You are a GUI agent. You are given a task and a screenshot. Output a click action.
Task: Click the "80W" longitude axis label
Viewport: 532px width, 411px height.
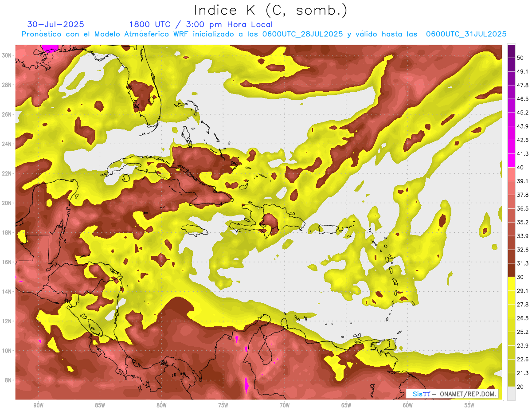(x=161, y=405)
